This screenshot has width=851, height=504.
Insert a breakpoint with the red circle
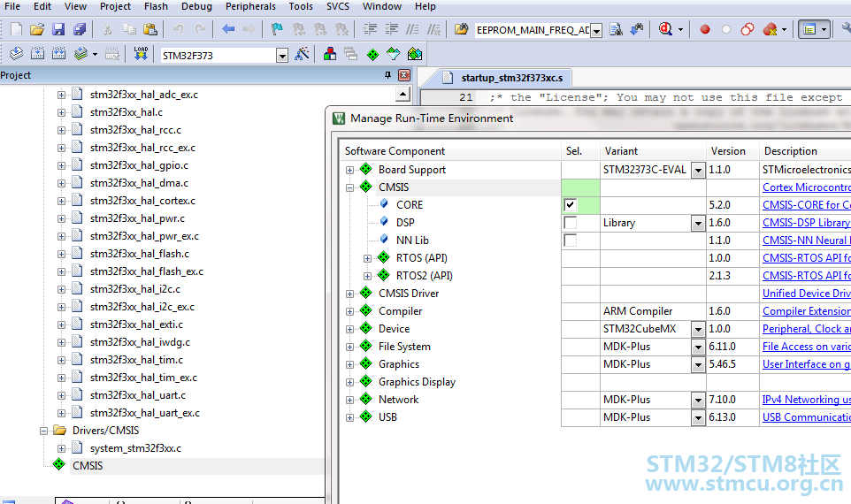[705, 30]
